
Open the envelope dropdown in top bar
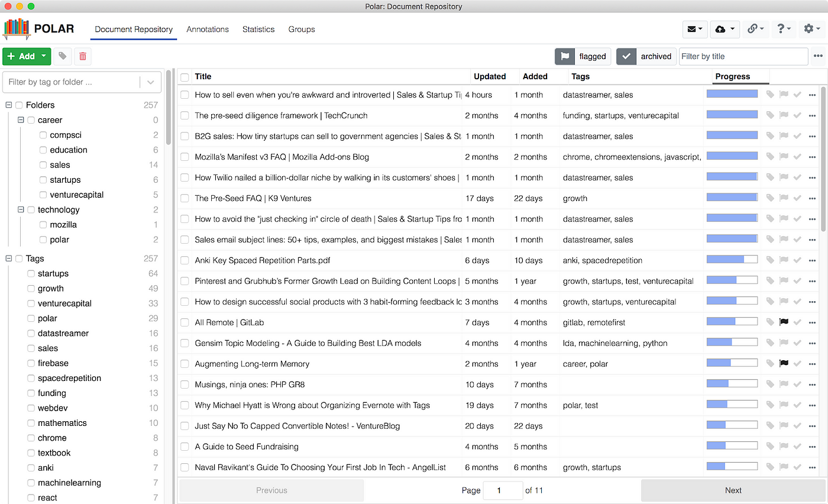click(x=695, y=28)
